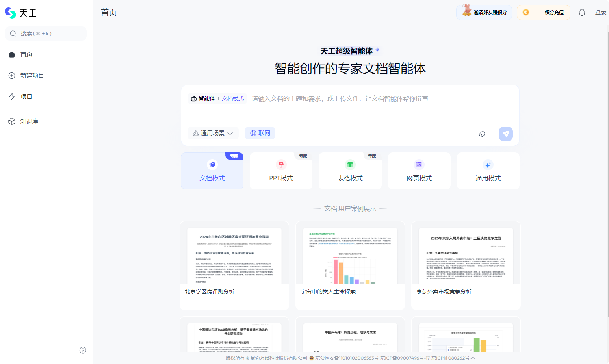Select the PPT模式 tab
The height and width of the screenshot is (364, 609).
(281, 171)
